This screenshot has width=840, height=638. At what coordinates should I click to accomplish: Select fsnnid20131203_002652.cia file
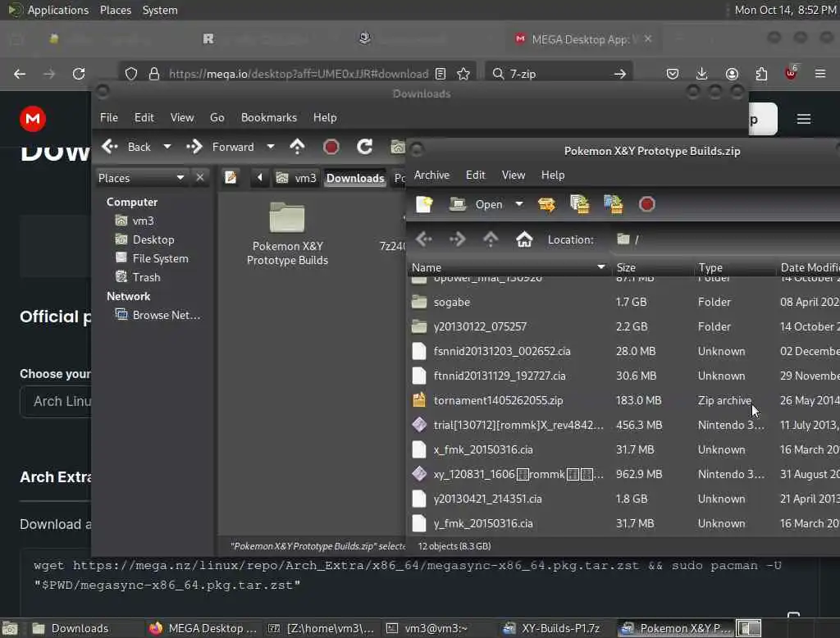(x=623, y=352)
